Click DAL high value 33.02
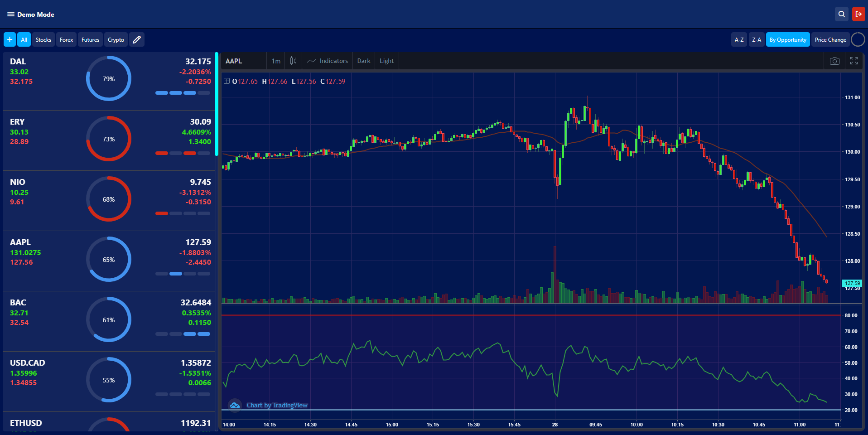Screen dimensions: 868x435 click(19, 72)
